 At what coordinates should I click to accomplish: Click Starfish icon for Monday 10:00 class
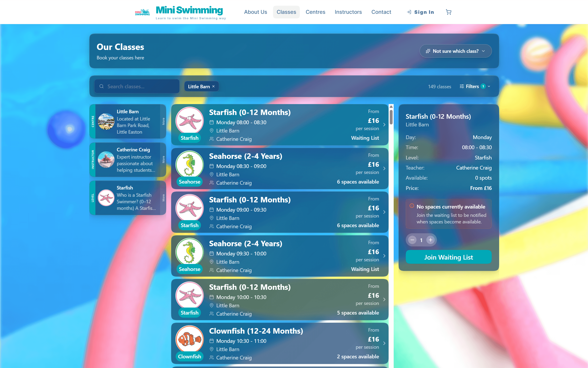[189, 295]
